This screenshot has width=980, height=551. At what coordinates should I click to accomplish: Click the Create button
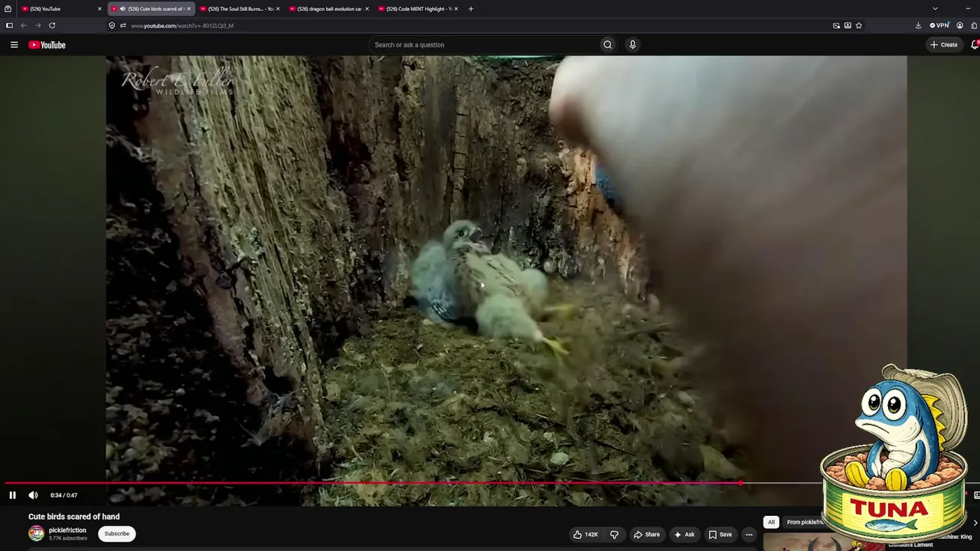(943, 44)
